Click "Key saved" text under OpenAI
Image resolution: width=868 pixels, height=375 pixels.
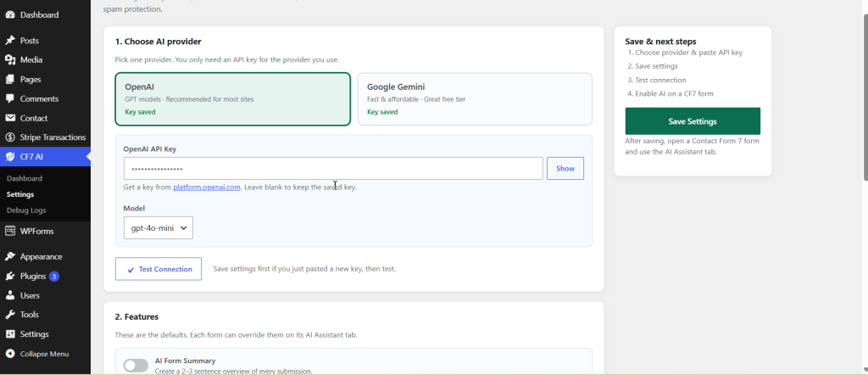coord(140,112)
